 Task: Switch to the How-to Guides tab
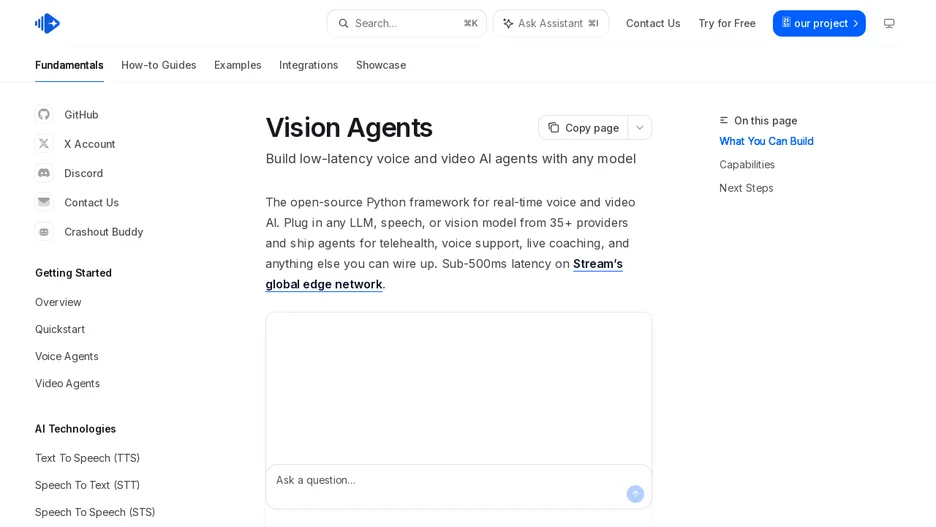(159, 65)
